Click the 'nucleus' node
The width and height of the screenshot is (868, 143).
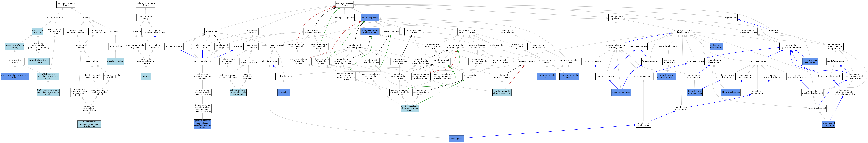[x=146, y=76]
